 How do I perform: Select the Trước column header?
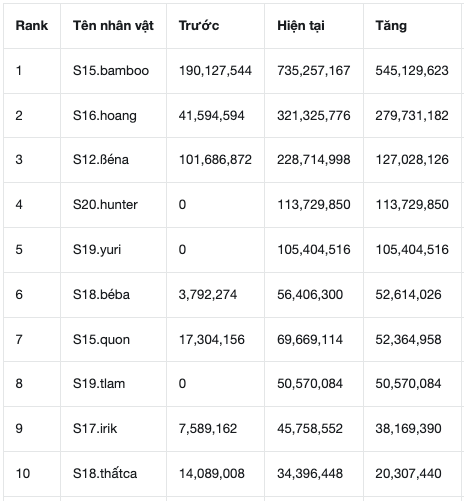pos(215,26)
